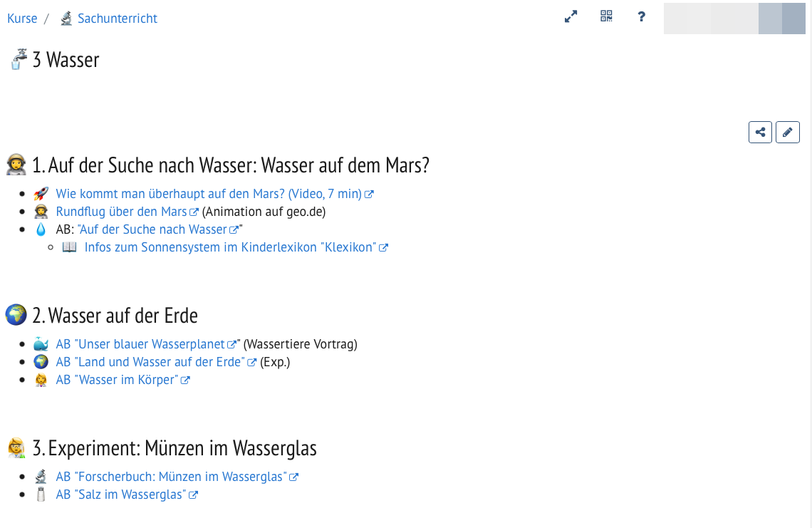Click the question mark help icon

(641, 17)
